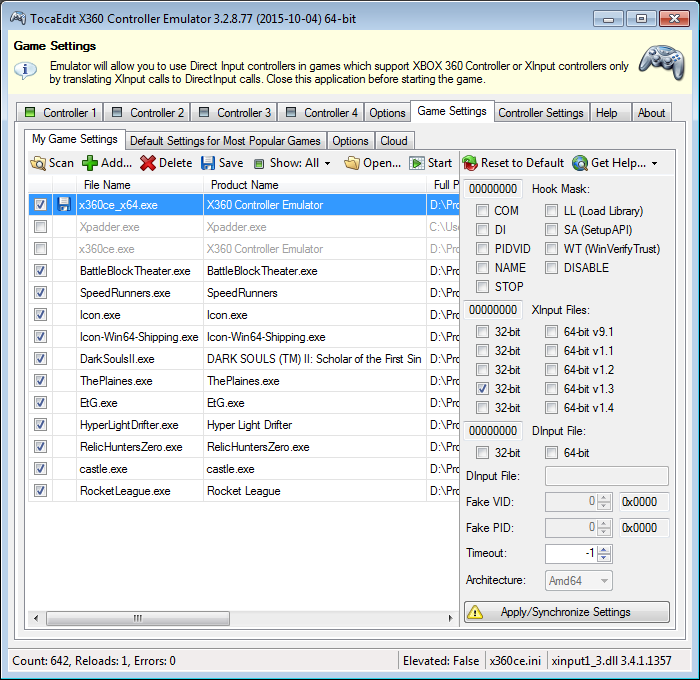
Task: Click the save icon in x360ce_x64.exe row
Action: pos(64,204)
